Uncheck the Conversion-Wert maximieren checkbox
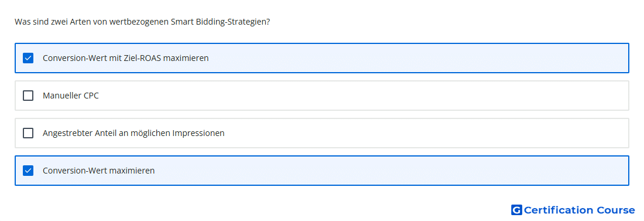Screen dimensions: 644x221 click(28, 171)
